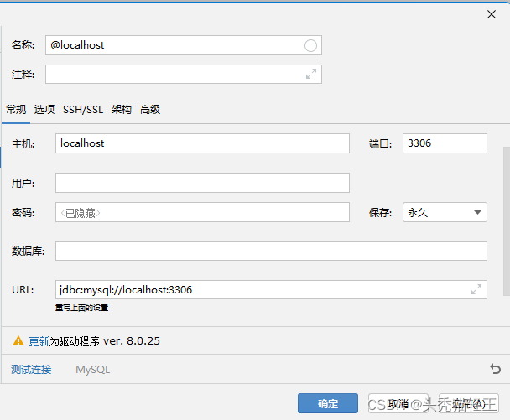Click the 端口 port field showing 3306
This screenshot has height=420, width=510.
click(445, 143)
